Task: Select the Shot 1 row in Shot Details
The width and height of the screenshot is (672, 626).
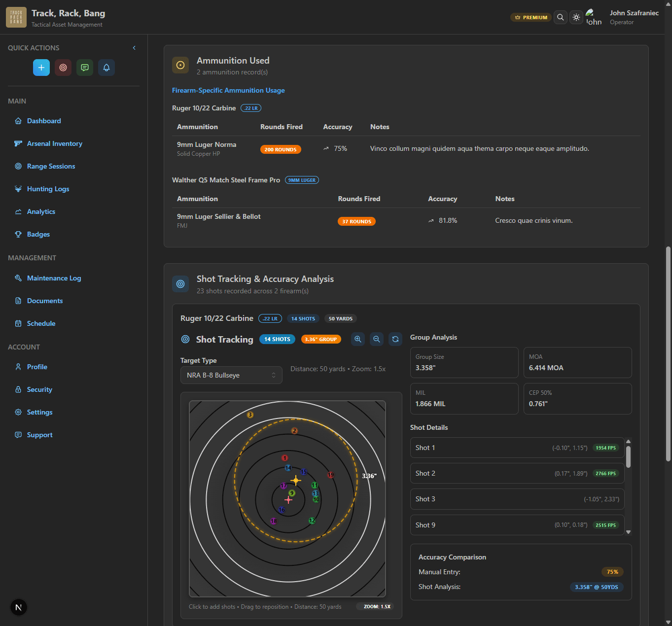Action: (x=517, y=448)
